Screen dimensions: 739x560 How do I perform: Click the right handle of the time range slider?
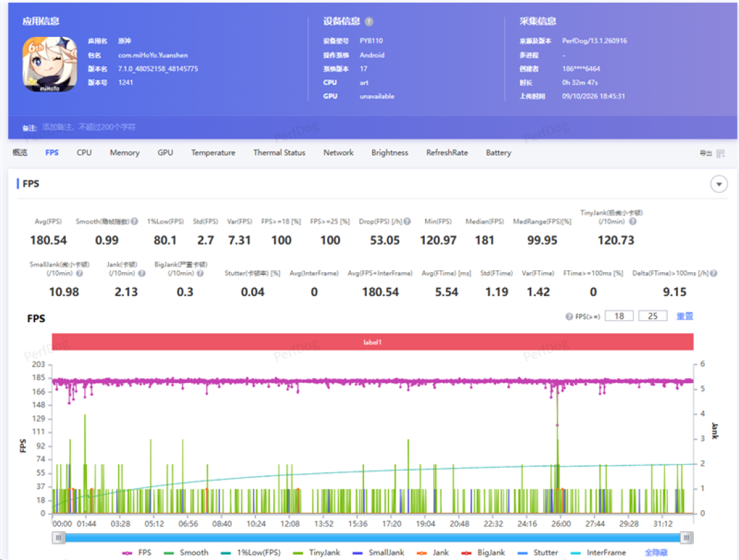point(687,537)
